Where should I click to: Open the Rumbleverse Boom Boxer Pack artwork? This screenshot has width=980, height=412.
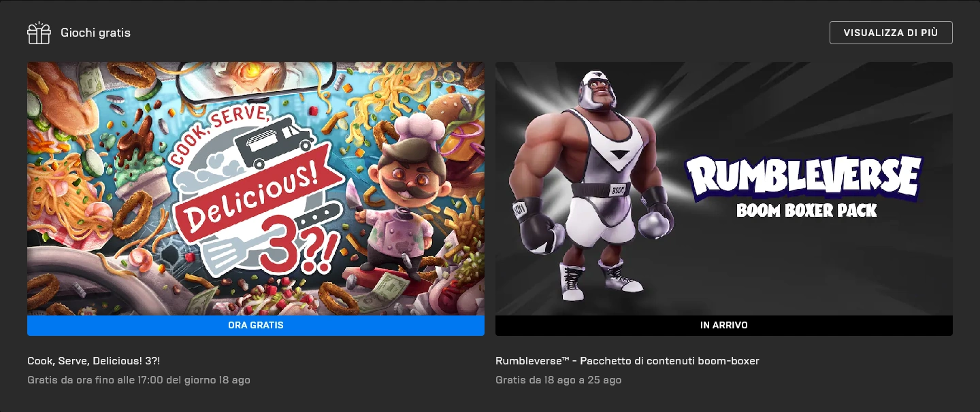tap(724, 188)
